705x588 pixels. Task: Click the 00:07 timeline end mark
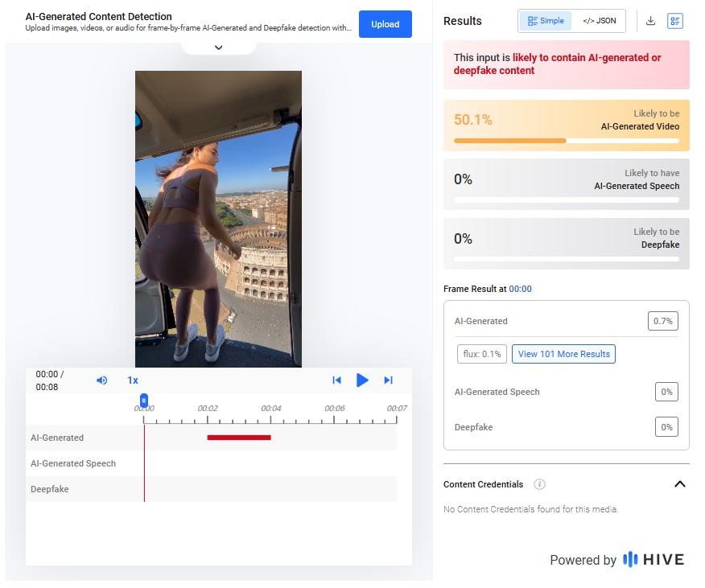397,408
